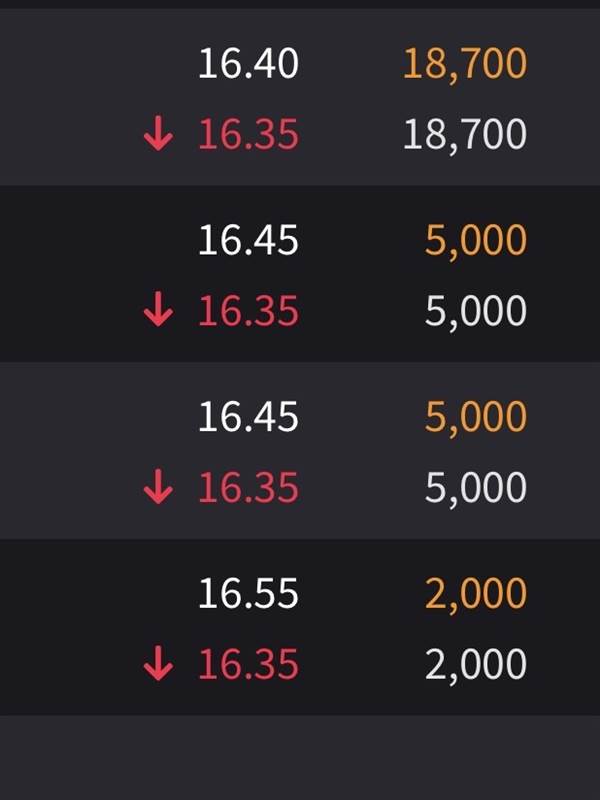Click the red 16.35 in the lighter grey 16.45 entry
Image resolution: width=600 pixels, height=800 pixels.
pos(248,487)
